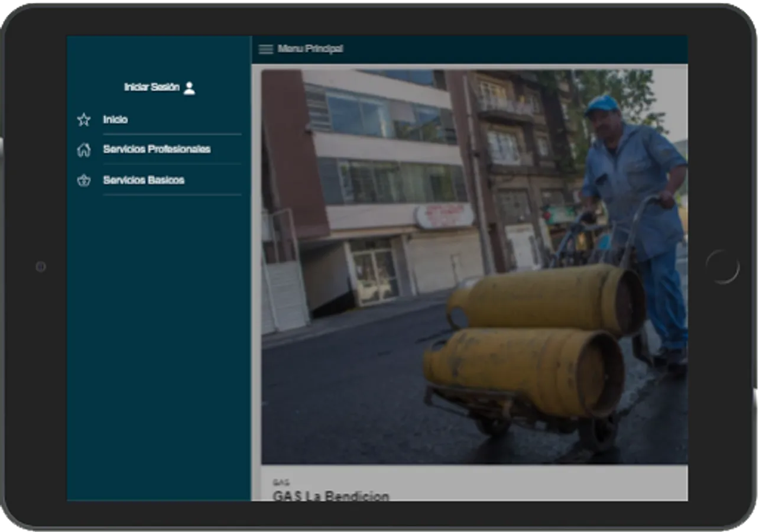Tap the tablet's front camera dot
This screenshot has width=759, height=532.
(41, 267)
